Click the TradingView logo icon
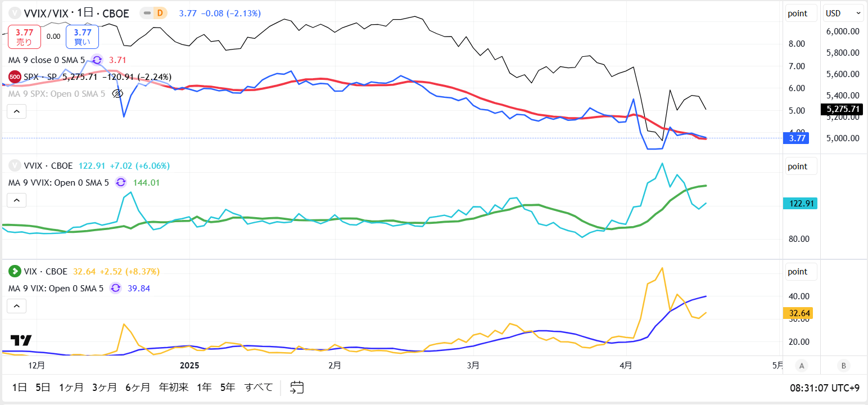868x405 pixels. point(21,340)
